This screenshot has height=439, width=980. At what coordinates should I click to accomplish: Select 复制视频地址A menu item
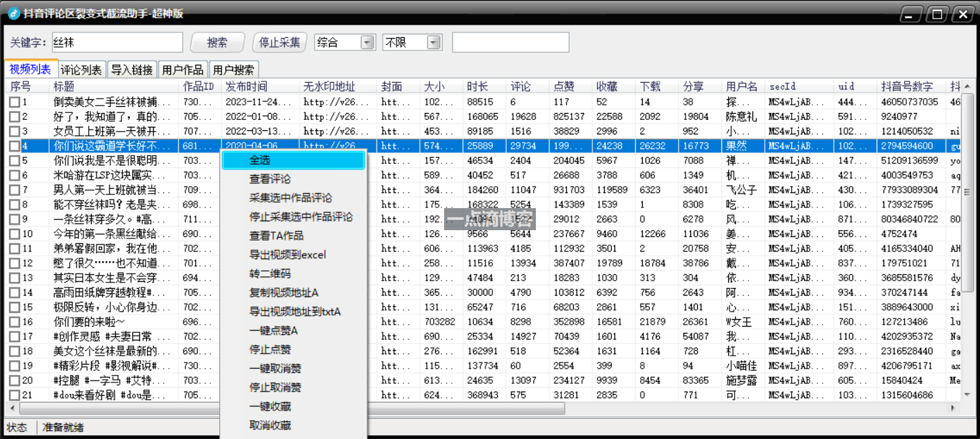293,293
